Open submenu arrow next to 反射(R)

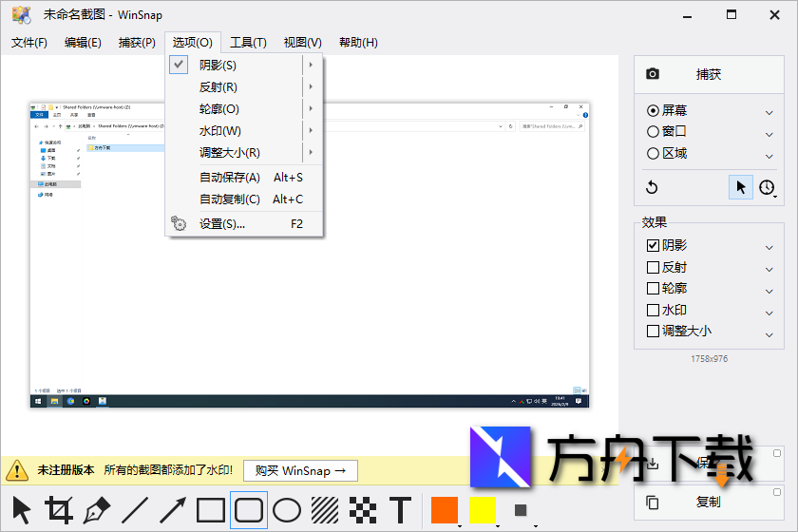(311, 87)
